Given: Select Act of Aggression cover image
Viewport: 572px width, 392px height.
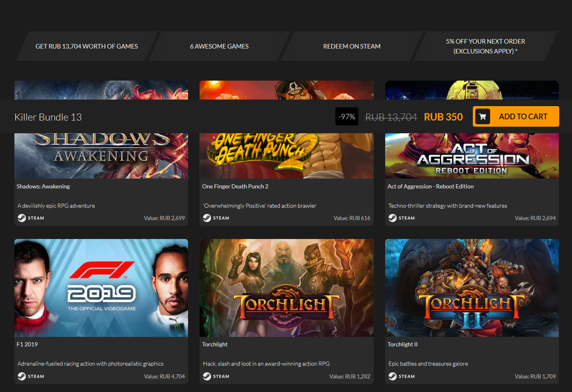Looking at the screenshot, I should 472,155.
